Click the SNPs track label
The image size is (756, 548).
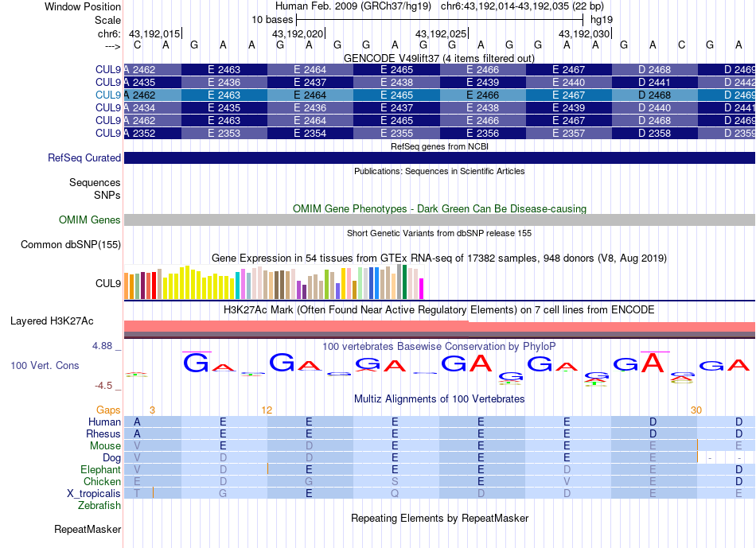[x=107, y=195]
